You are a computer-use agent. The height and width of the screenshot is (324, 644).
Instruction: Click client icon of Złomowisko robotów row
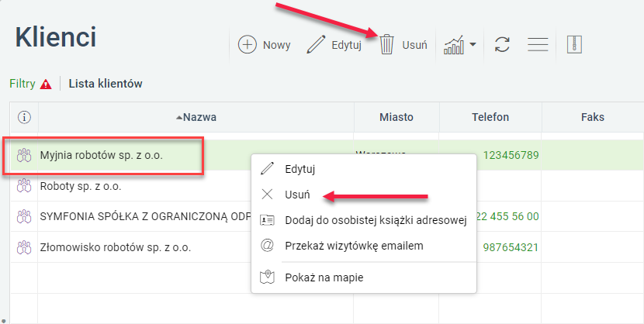click(24, 247)
